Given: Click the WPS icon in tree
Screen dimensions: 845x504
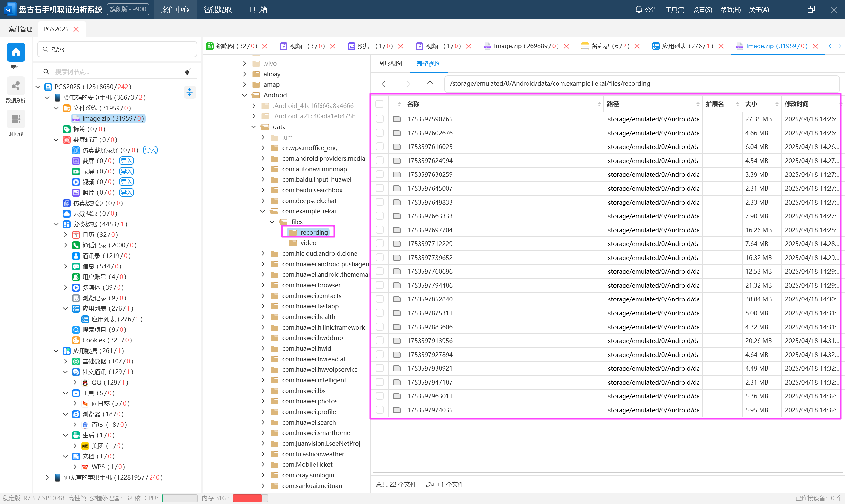Looking at the screenshot, I should pyautogui.click(x=85, y=467).
